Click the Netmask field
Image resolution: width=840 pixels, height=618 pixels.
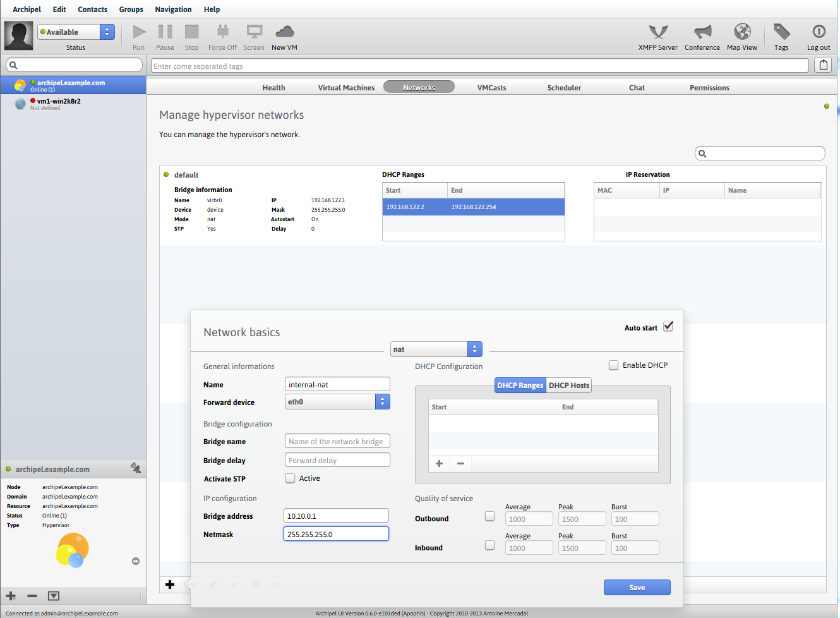pyautogui.click(x=336, y=534)
